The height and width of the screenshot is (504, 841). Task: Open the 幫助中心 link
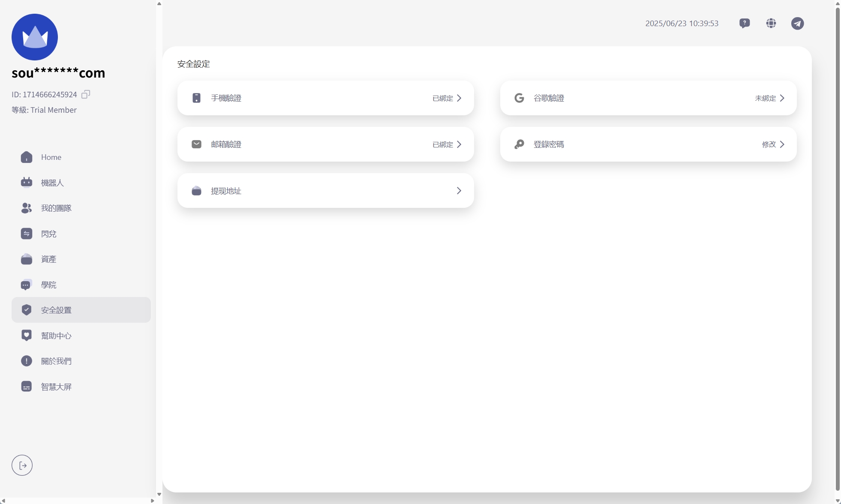click(56, 336)
